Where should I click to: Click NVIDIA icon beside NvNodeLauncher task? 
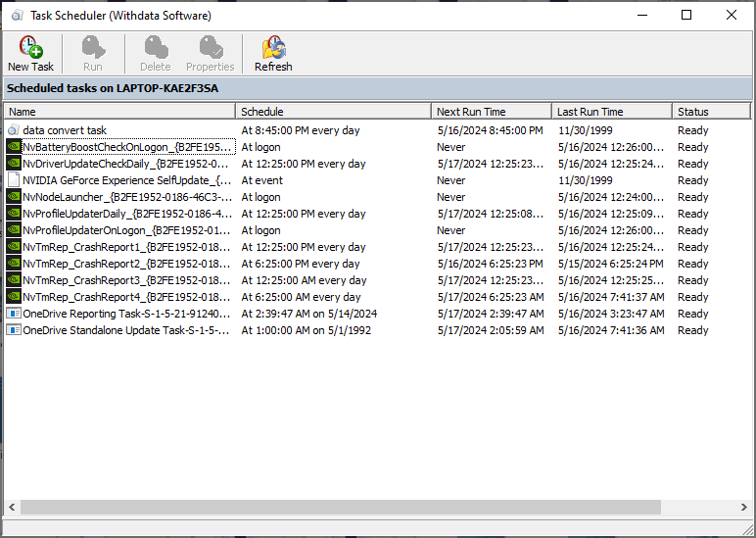click(x=14, y=197)
